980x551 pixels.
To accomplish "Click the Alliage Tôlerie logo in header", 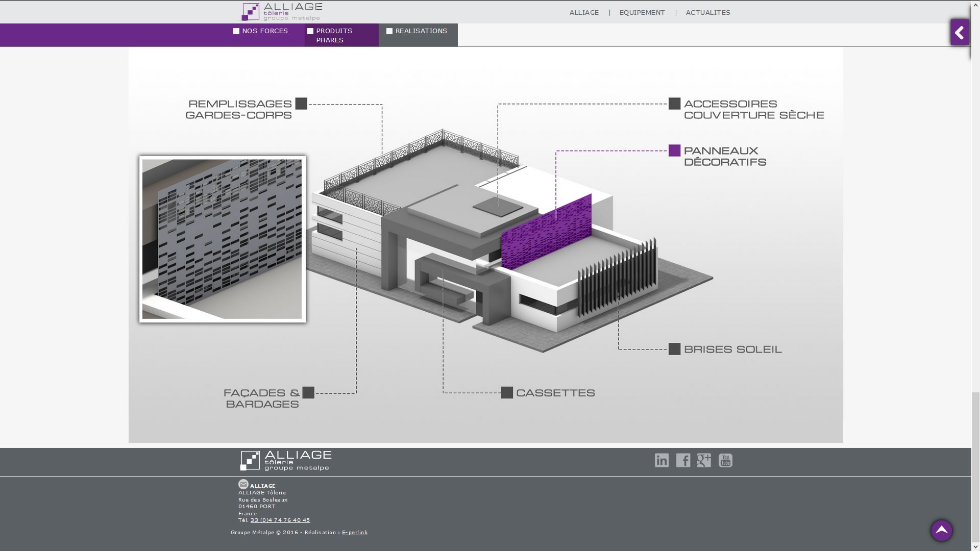I will (282, 12).
